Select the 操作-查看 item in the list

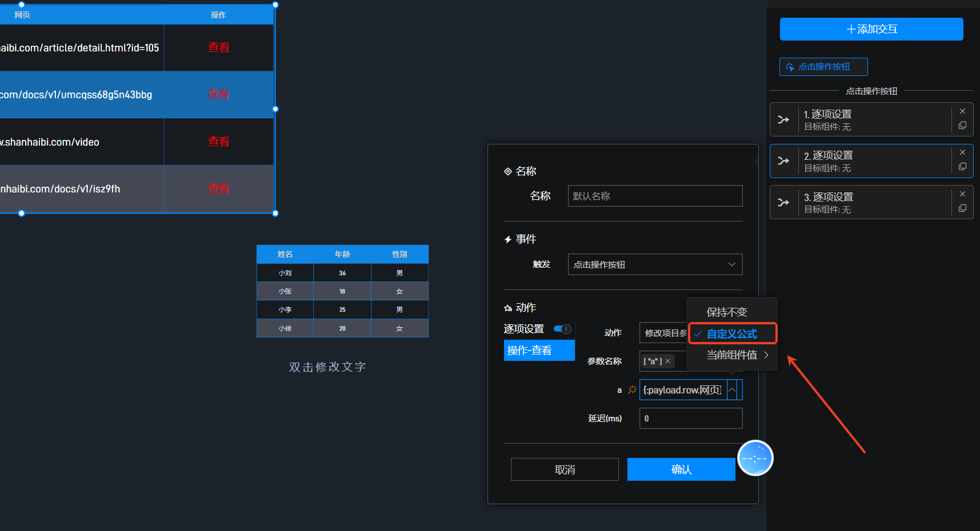[539, 351]
